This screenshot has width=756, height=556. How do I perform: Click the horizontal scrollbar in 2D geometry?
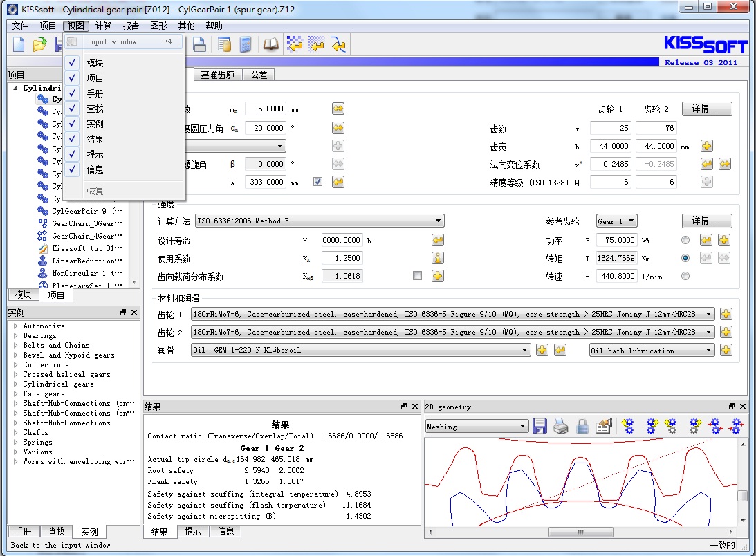pos(580,532)
